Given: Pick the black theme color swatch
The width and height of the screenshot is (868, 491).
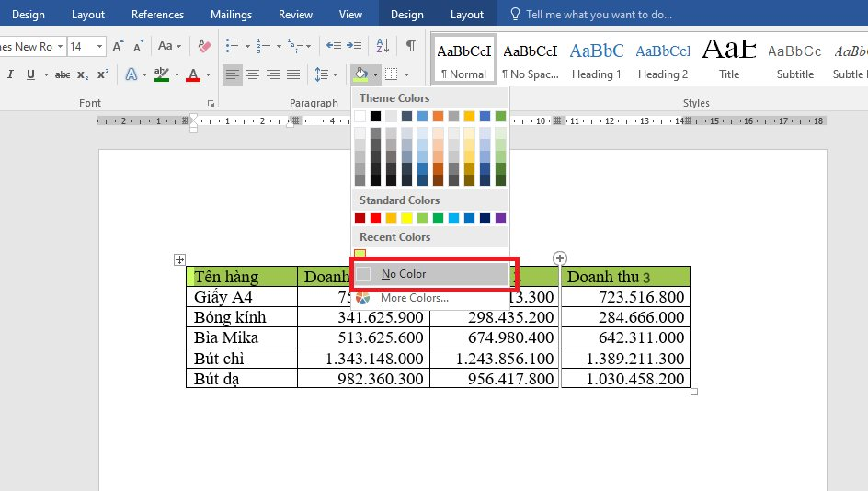Looking at the screenshot, I should 375,116.
